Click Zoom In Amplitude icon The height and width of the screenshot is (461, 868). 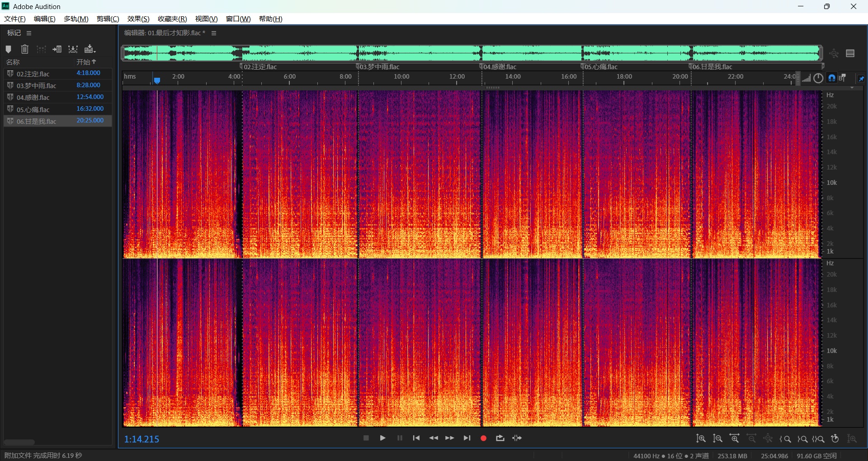701,438
